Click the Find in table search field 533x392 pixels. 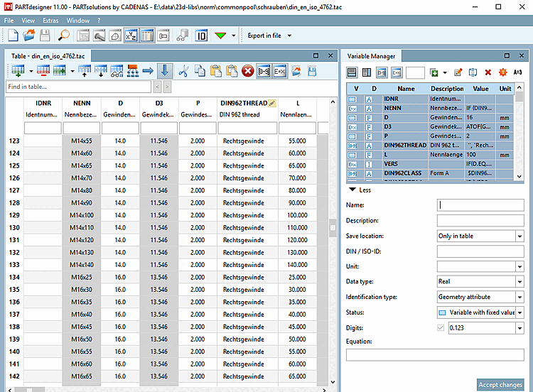click(x=78, y=87)
